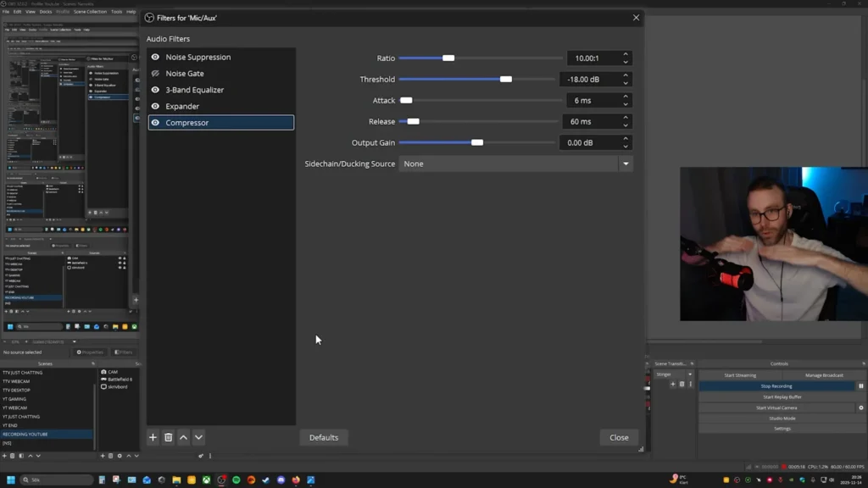
Task: Open Windows Start menu
Action: [x=10, y=480]
